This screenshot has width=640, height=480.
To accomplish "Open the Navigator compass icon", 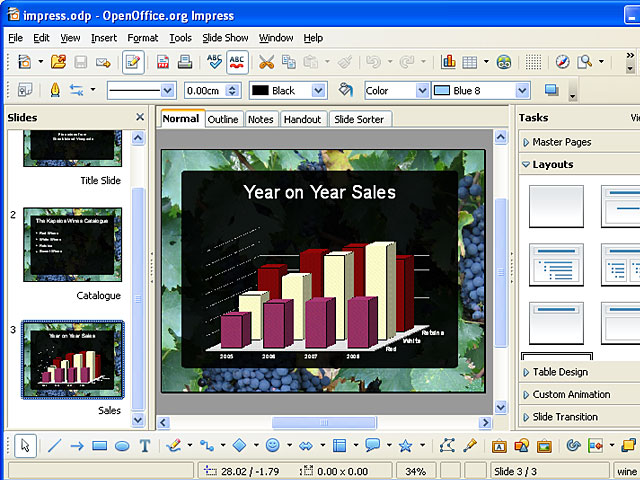I will click(x=562, y=62).
